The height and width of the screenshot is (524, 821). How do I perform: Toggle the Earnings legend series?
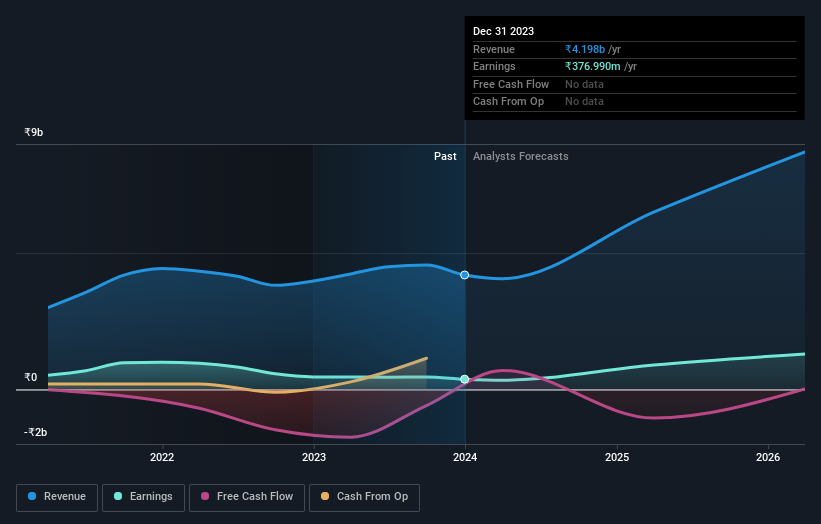point(143,497)
